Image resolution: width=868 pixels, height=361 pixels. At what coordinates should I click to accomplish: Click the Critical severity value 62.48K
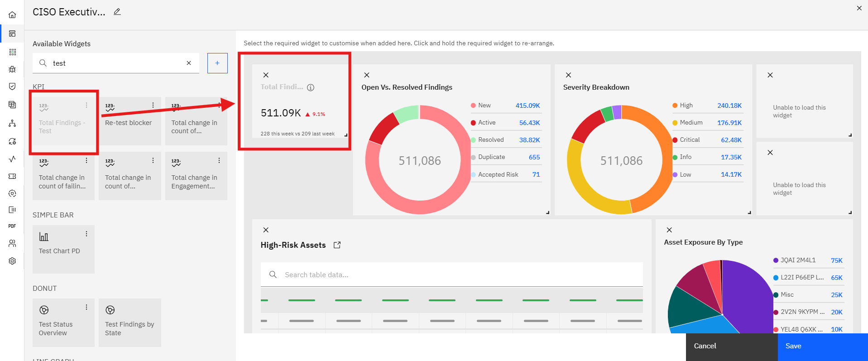[x=731, y=140]
